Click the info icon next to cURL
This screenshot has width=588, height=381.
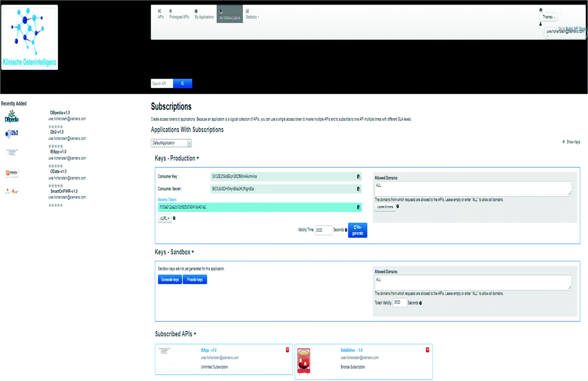click(x=174, y=218)
